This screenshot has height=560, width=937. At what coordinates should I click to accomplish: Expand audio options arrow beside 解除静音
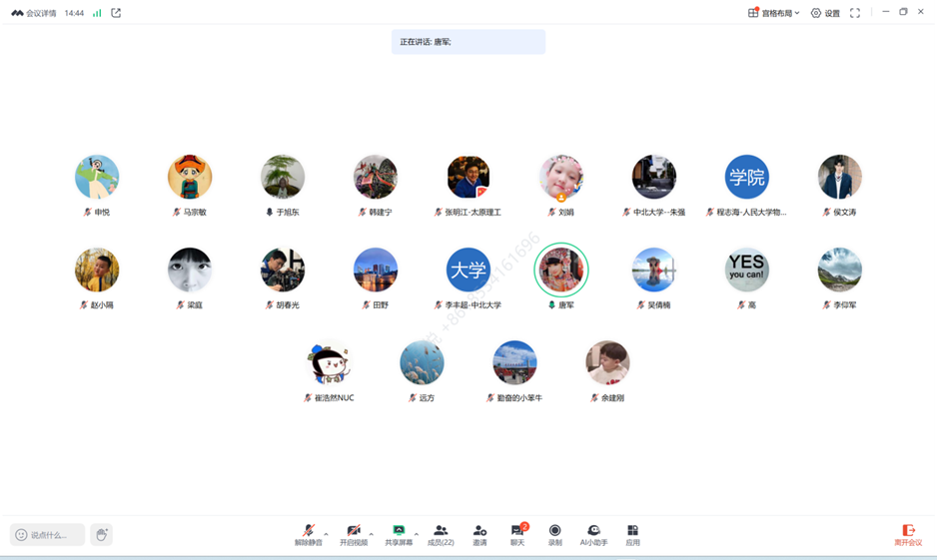point(326,533)
